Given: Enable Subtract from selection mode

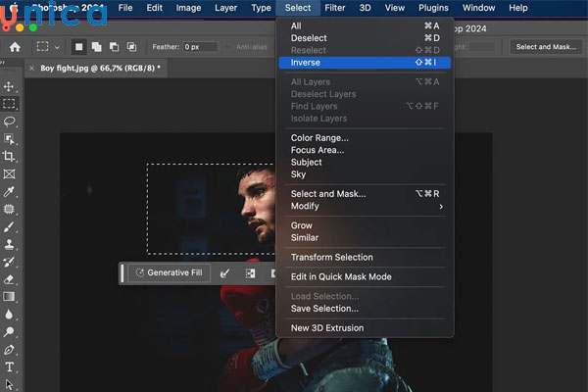Looking at the screenshot, I should pos(115,46).
